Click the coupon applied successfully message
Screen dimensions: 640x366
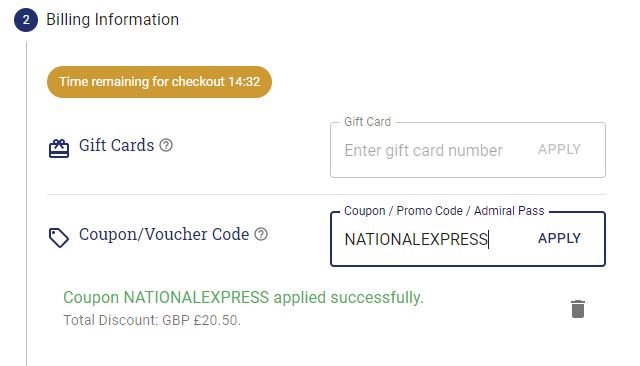[243, 297]
